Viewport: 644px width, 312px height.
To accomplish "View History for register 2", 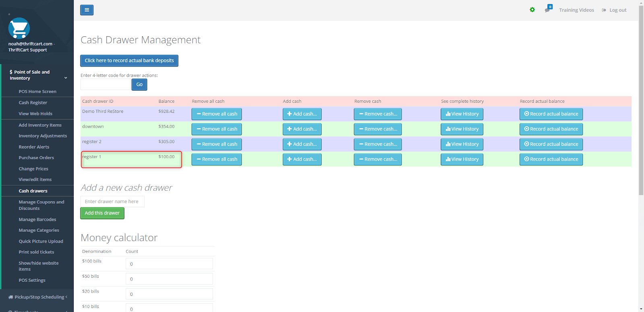I will [x=462, y=144].
